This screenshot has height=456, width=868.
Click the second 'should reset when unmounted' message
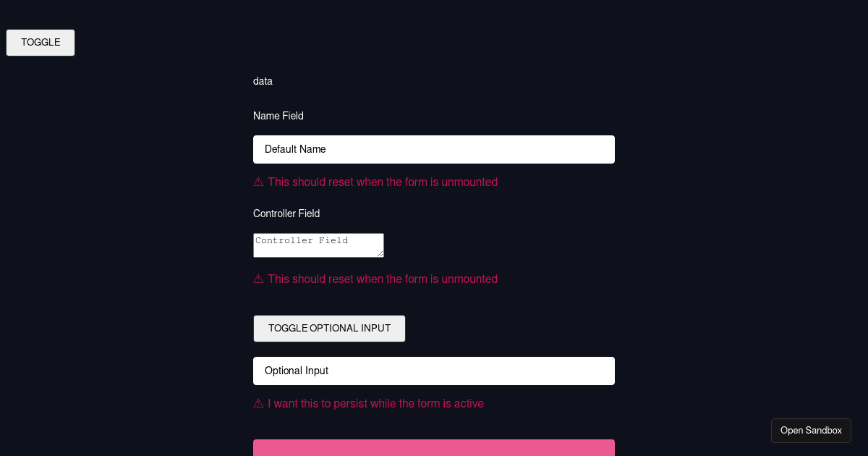click(383, 279)
